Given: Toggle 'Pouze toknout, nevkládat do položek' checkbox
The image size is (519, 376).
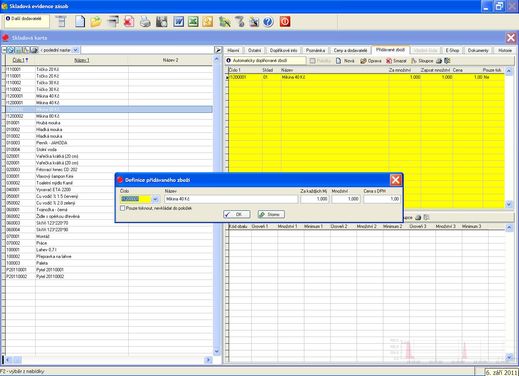Looking at the screenshot, I should (123, 208).
